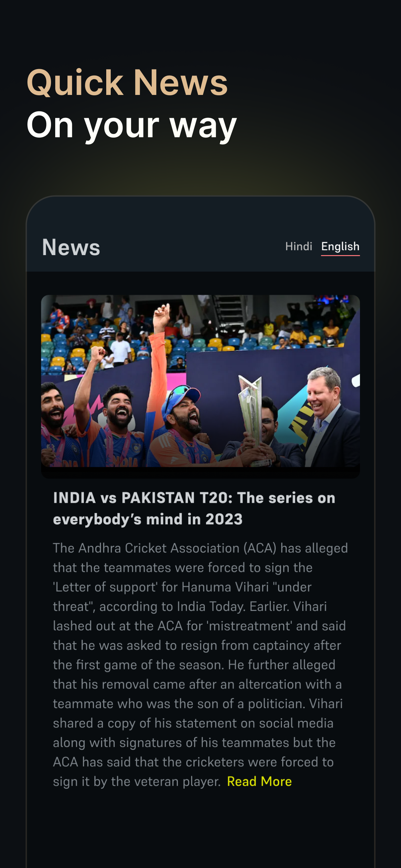The width and height of the screenshot is (401, 868).
Task: Tap the red underline beneath English
Action: [x=340, y=255]
